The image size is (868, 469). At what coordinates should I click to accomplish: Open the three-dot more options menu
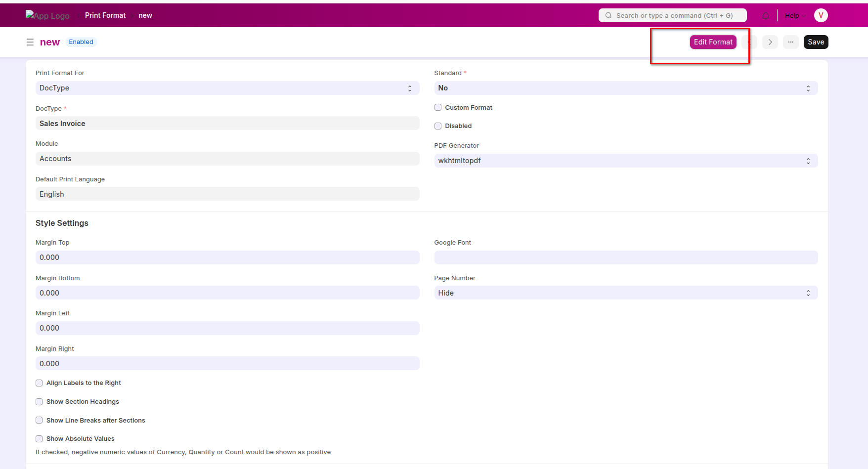point(790,42)
